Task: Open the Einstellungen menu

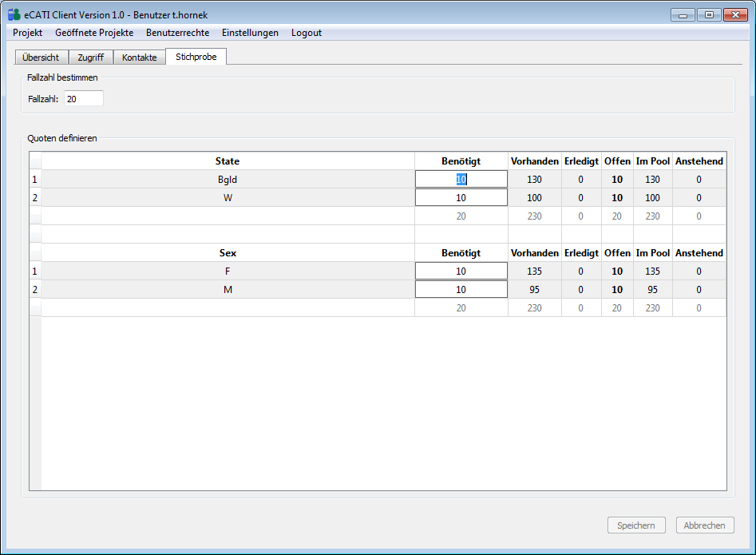Action: coord(250,33)
